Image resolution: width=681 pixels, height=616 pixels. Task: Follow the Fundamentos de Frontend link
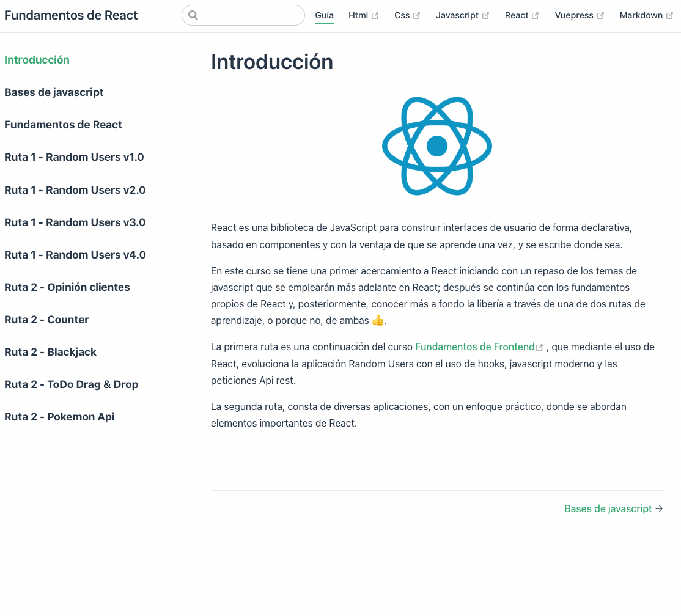point(474,346)
